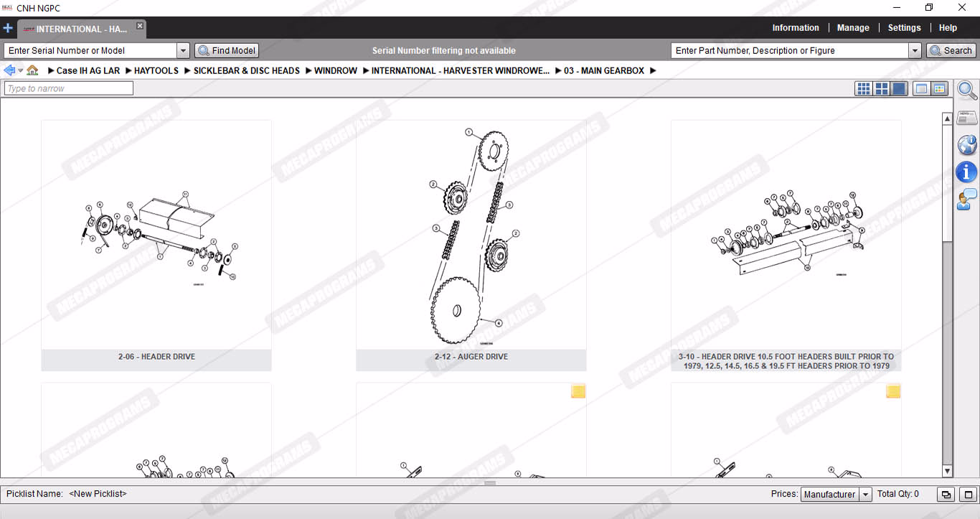The image size is (980, 519).
Task: Click the globe information icon in sidebar
Action: tap(967, 145)
